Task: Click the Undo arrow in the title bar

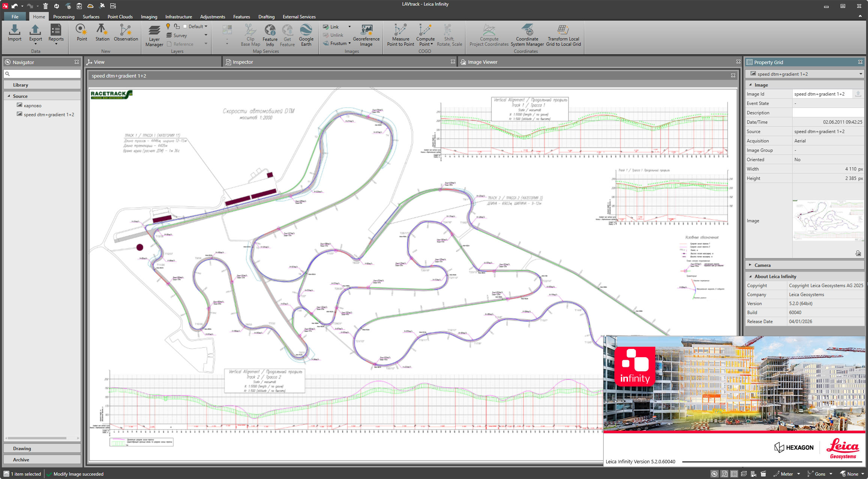Action: coord(15,6)
